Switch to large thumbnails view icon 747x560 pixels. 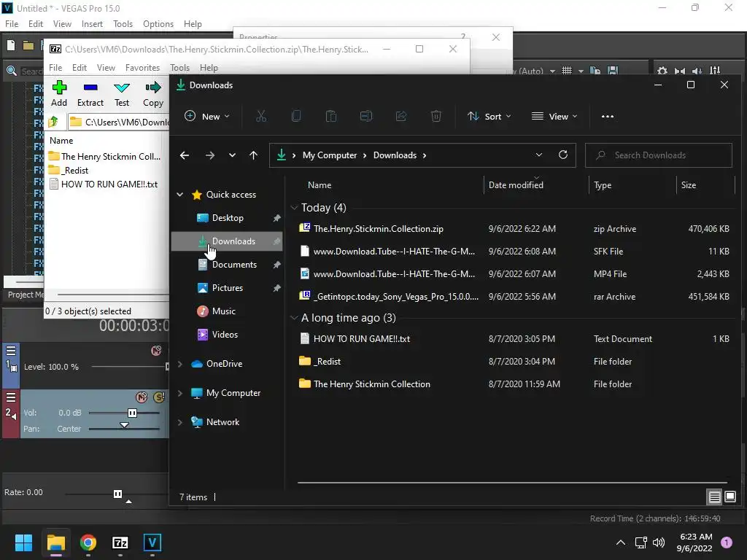coord(729,497)
